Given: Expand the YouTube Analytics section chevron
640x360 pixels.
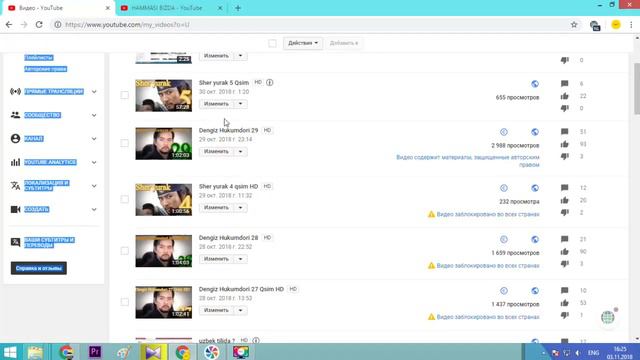Looking at the screenshot, I should tap(94, 162).
